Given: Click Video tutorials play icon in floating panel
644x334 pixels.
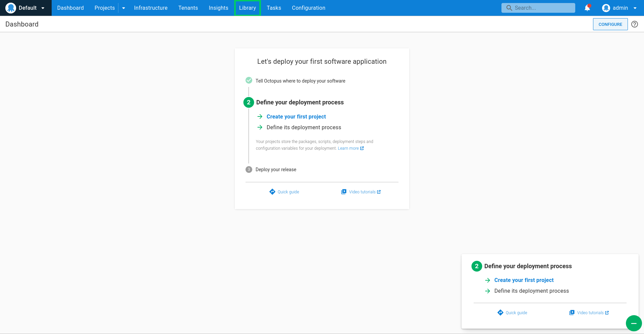Looking at the screenshot, I should [572, 313].
